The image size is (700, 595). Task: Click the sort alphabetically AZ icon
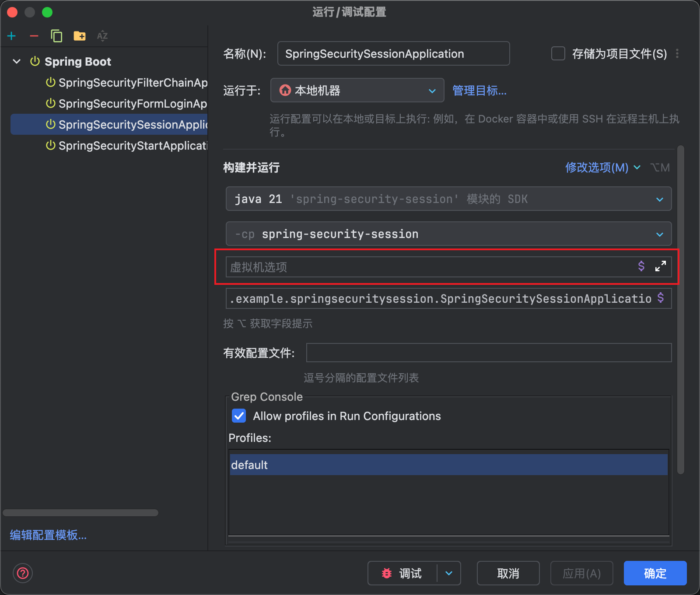(x=102, y=36)
